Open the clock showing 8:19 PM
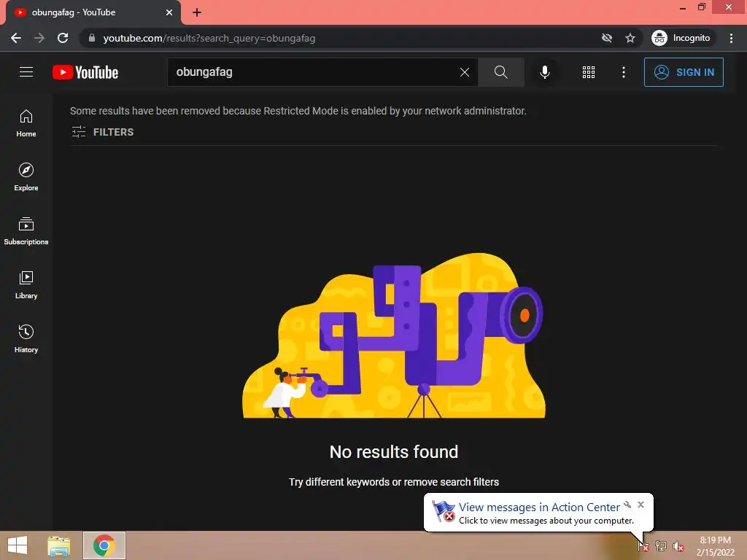Screen dimensions: 747x560 715,546
